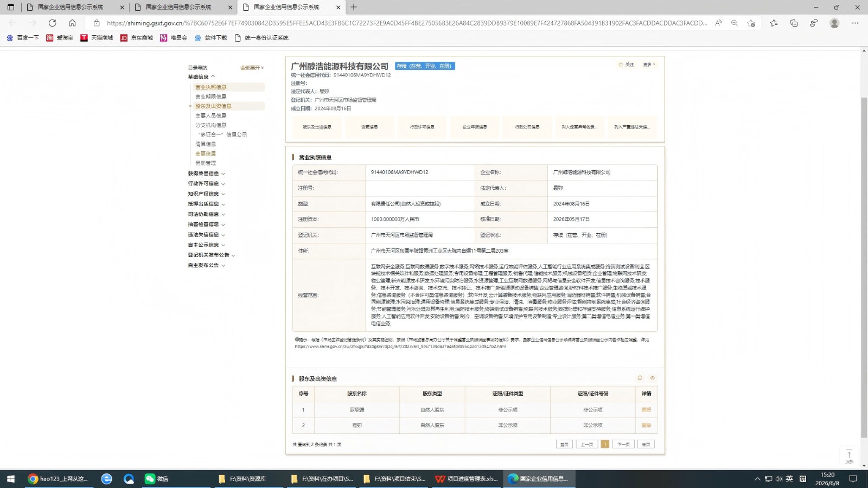Screen dimensions: 868x488
Task: Refresh the 股东及出资信息 table
Action: point(640,378)
